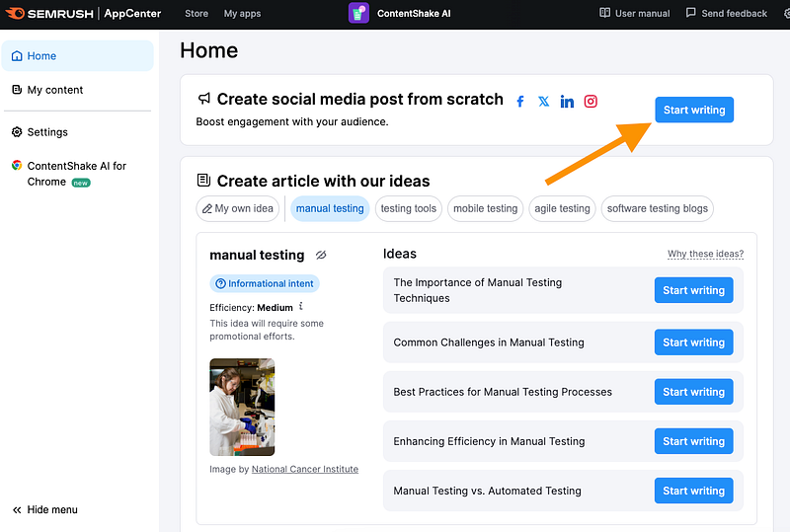Select the Instagram icon
This screenshot has height=532, width=790.
click(591, 102)
